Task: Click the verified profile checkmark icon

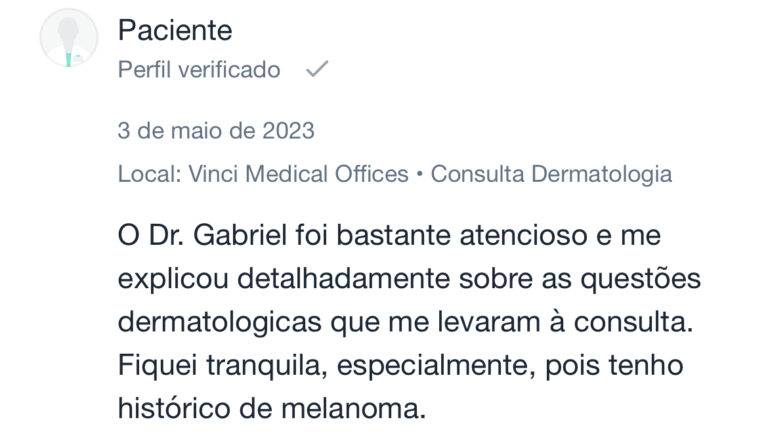Action: point(316,70)
